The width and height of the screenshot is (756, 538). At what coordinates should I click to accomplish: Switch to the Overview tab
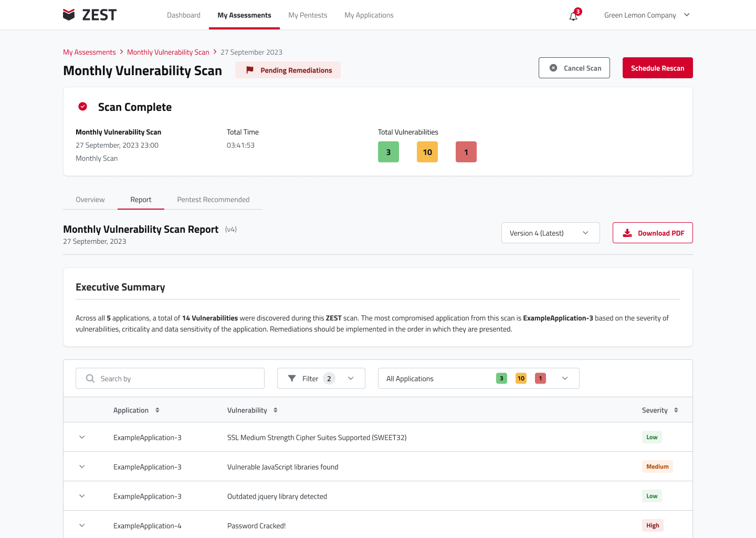coord(90,200)
